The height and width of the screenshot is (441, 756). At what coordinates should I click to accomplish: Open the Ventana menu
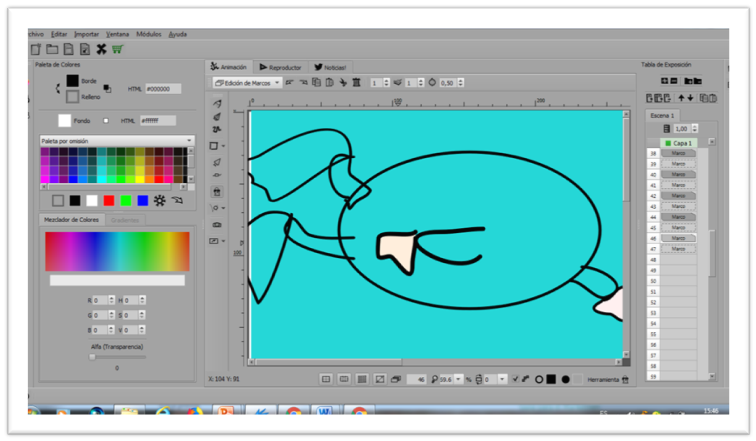pyautogui.click(x=117, y=34)
